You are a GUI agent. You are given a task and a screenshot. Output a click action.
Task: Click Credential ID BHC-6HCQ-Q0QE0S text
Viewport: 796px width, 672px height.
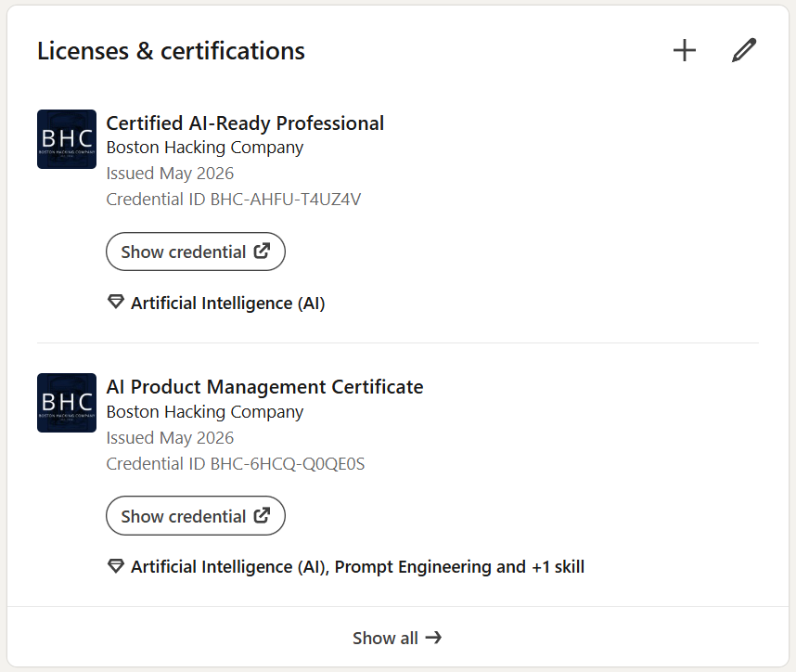coord(235,464)
